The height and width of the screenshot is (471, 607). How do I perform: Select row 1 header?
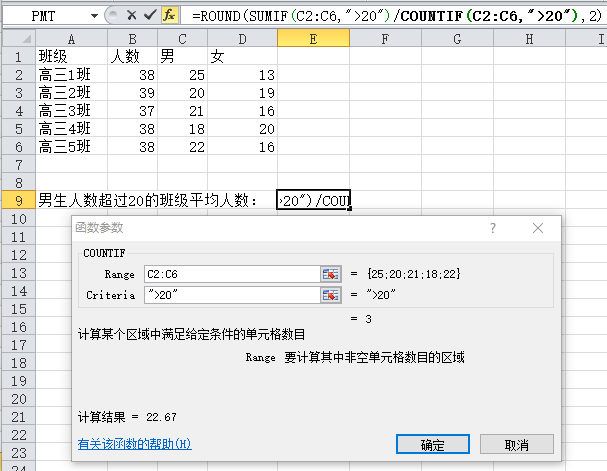pyautogui.click(x=19, y=57)
